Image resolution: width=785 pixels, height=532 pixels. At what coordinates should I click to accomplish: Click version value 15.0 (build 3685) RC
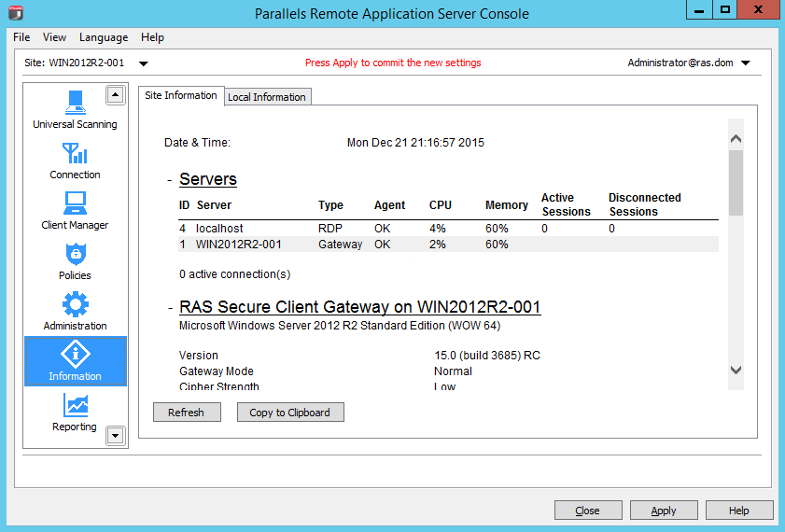[487, 356]
